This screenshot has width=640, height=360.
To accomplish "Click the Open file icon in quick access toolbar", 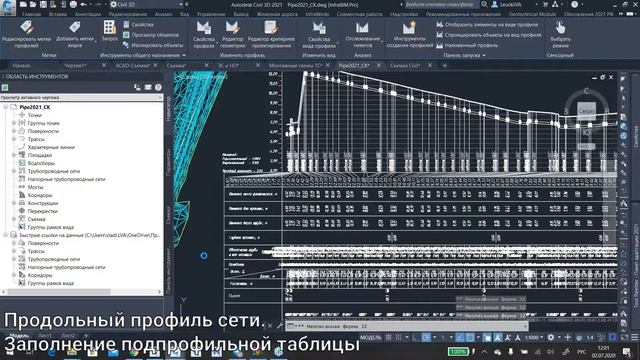I will 33,4.
